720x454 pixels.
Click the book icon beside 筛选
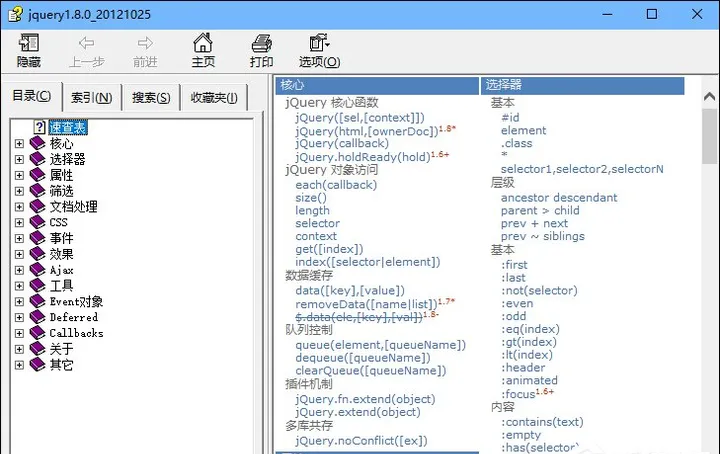coord(38,191)
